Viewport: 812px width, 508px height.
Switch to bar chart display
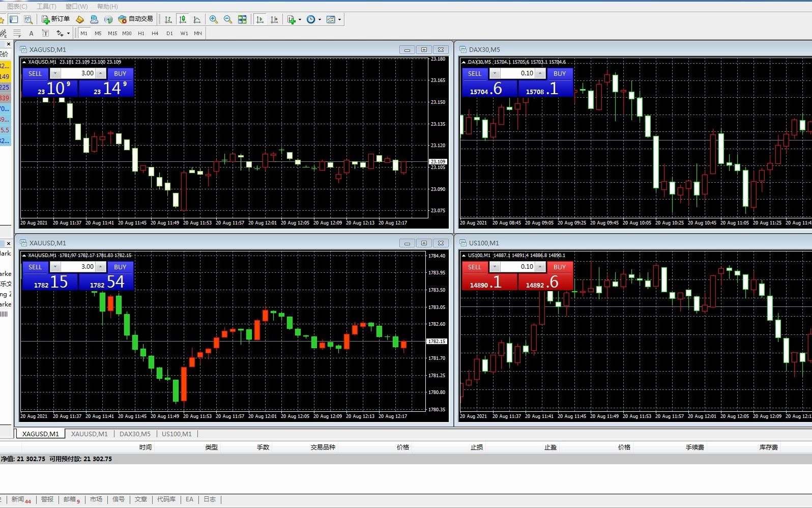pyautogui.click(x=168, y=19)
